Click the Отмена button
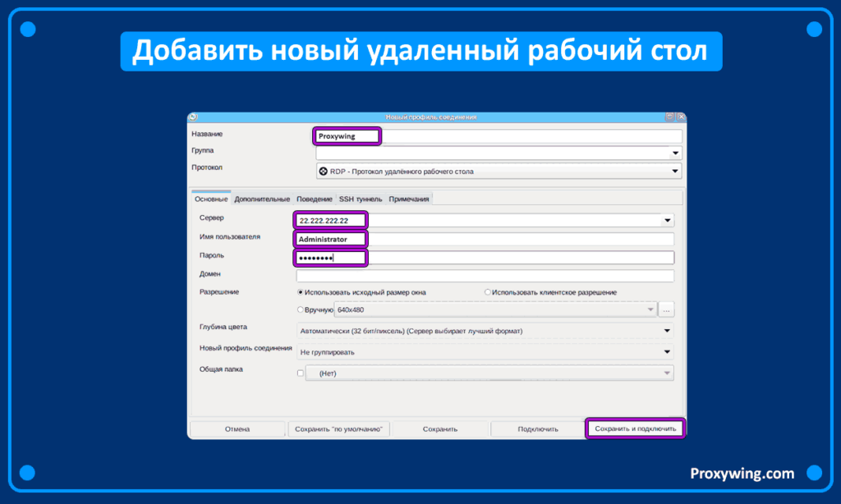 (237, 429)
